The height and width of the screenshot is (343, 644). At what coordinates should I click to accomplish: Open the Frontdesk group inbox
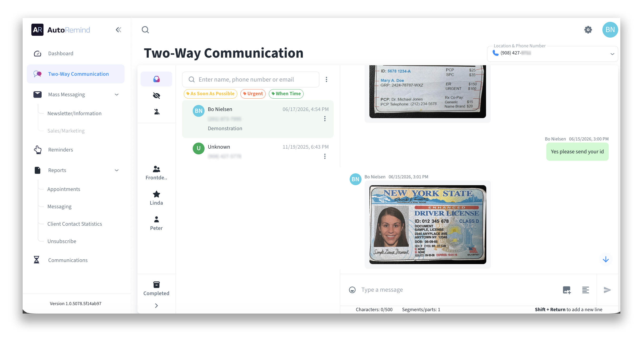[x=156, y=173]
